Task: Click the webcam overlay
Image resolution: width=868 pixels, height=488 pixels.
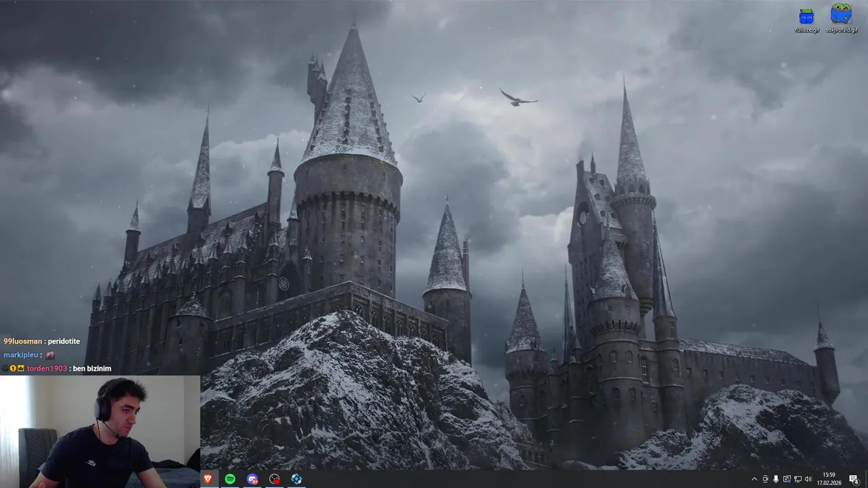Action: (100, 432)
